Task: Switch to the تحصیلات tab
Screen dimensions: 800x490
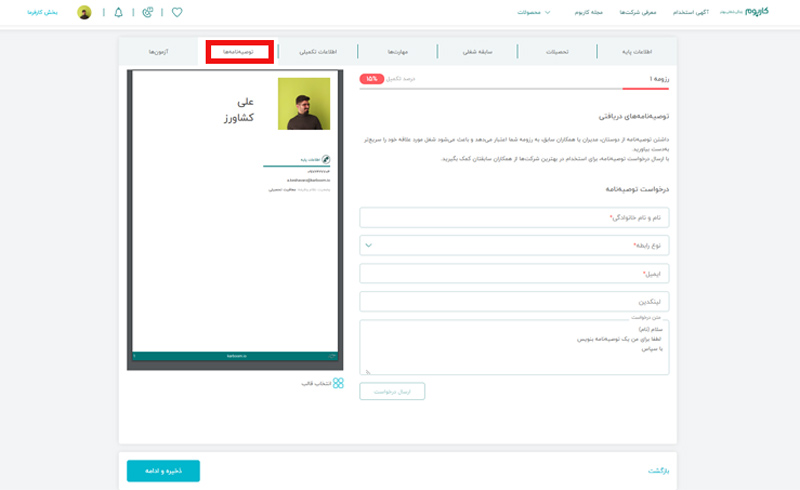Action: [x=557, y=52]
